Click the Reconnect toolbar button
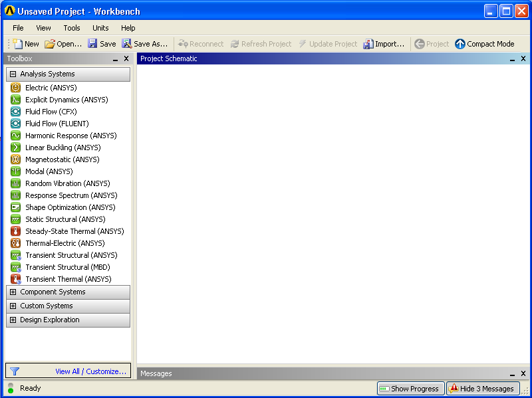Screen dimensions: 532x398 (201, 44)
